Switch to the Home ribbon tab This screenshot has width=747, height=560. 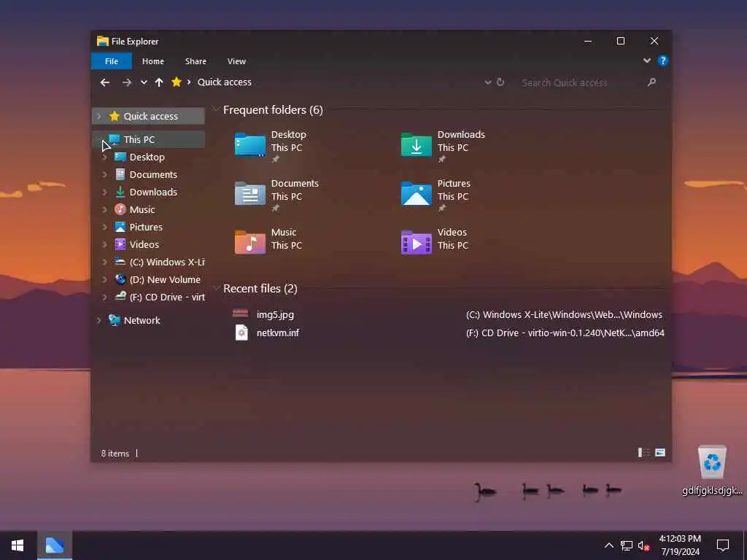pos(153,61)
